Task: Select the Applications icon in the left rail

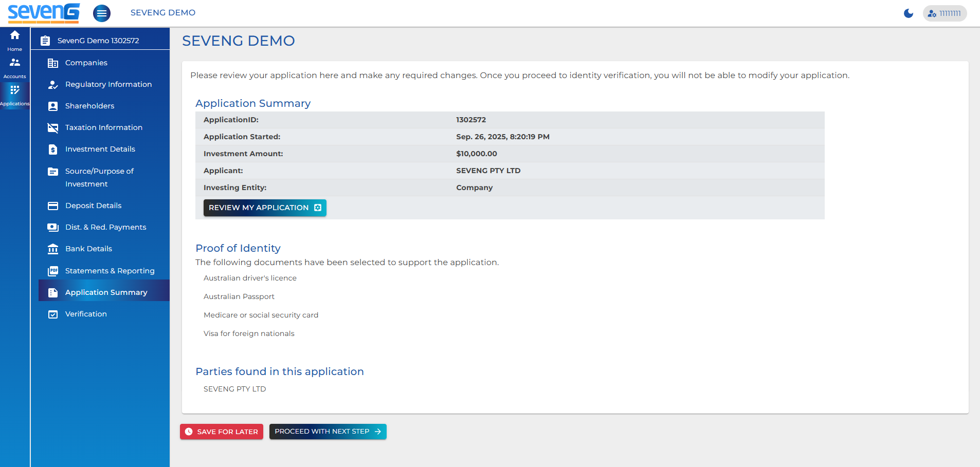Action: (x=15, y=89)
